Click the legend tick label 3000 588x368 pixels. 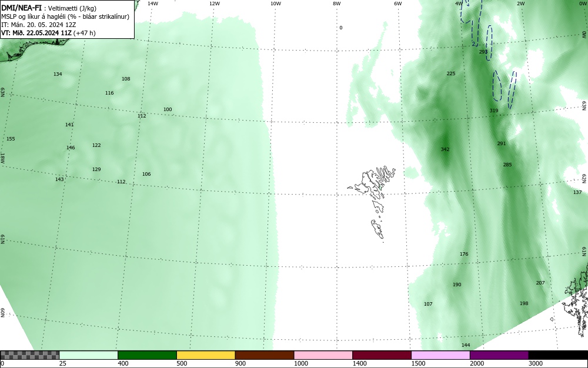tap(536, 363)
